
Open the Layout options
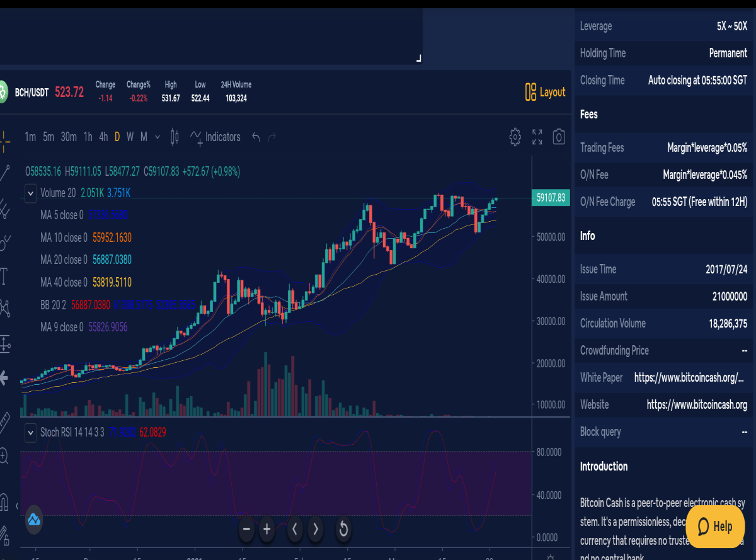click(546, 92)
